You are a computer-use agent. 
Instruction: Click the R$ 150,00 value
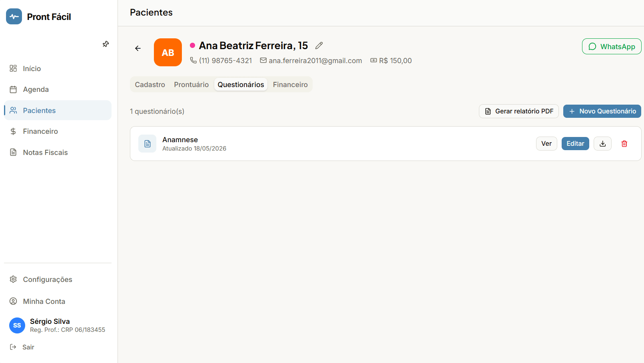click(x=395, y=61)
